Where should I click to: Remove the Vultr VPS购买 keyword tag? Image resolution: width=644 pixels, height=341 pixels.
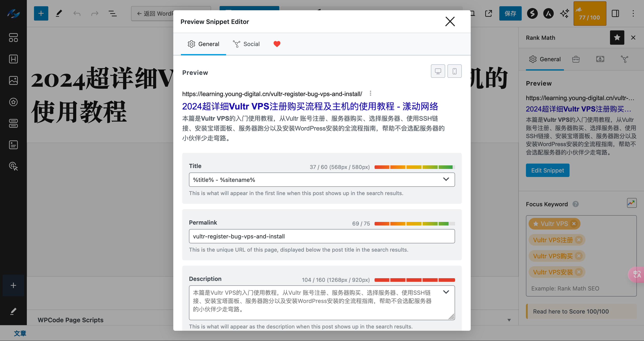579,256
